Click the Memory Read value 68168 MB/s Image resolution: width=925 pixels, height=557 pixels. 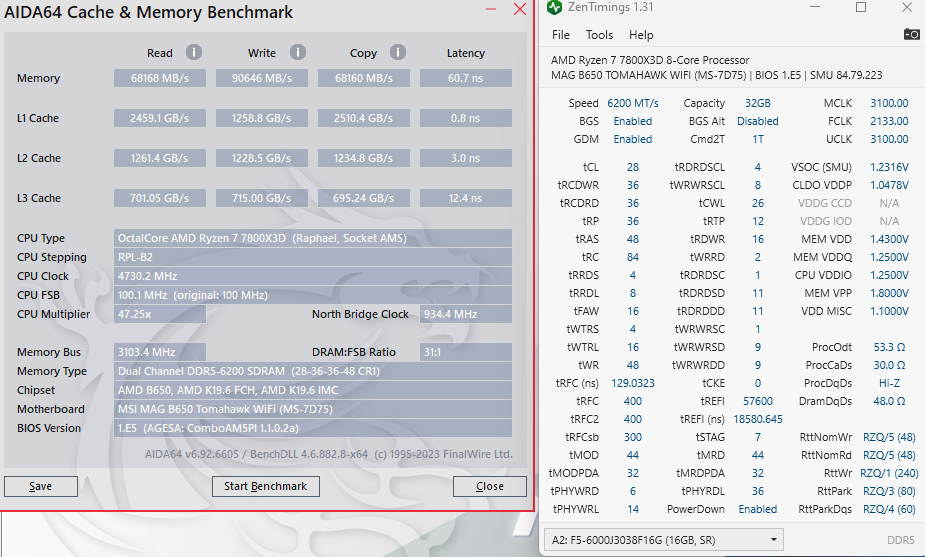[x=160, y=78]
